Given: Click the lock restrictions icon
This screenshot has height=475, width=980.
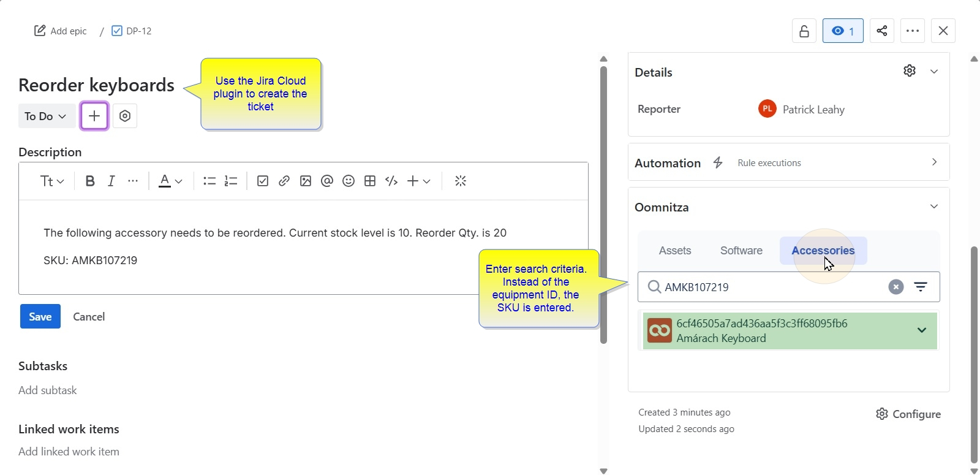Looking at the screenshot, I should click(x=804, y=31).
